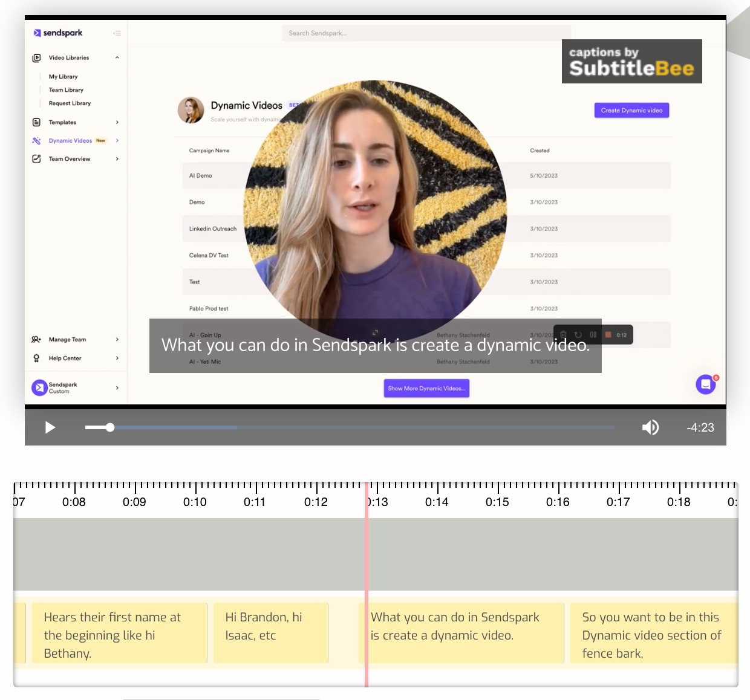Viewport: 750px width, 700px height.
Task: Expand the Templates chevron
Action: click(117, 122)
